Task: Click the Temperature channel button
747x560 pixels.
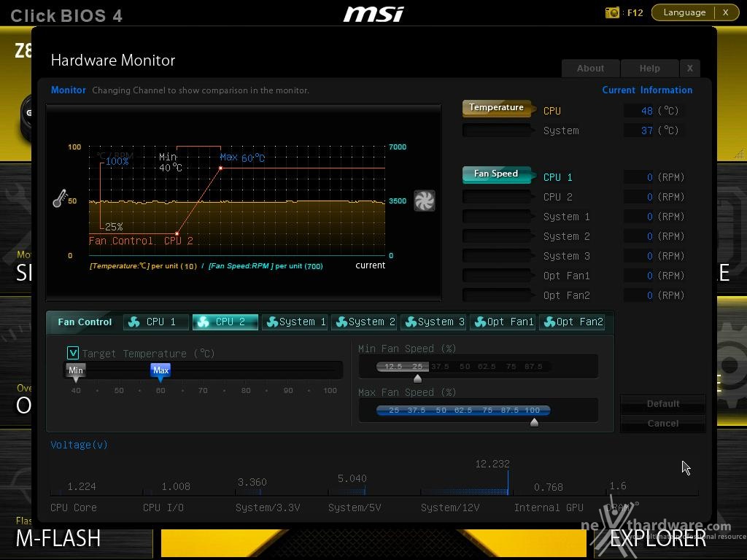Action: 496,108
